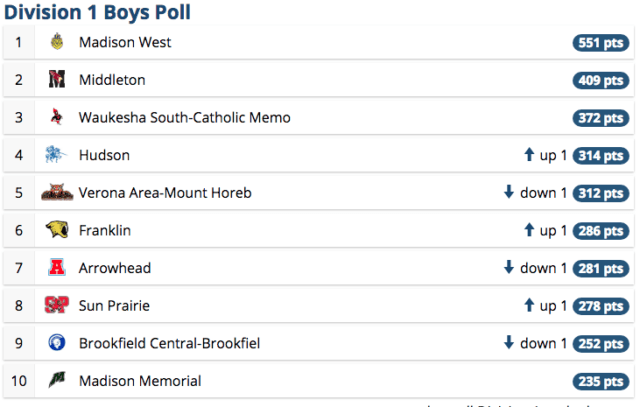The image size is (640, 407).
Task: Select the Waukesha South-Catholic Memo cardinal logo
Action: 57,117
